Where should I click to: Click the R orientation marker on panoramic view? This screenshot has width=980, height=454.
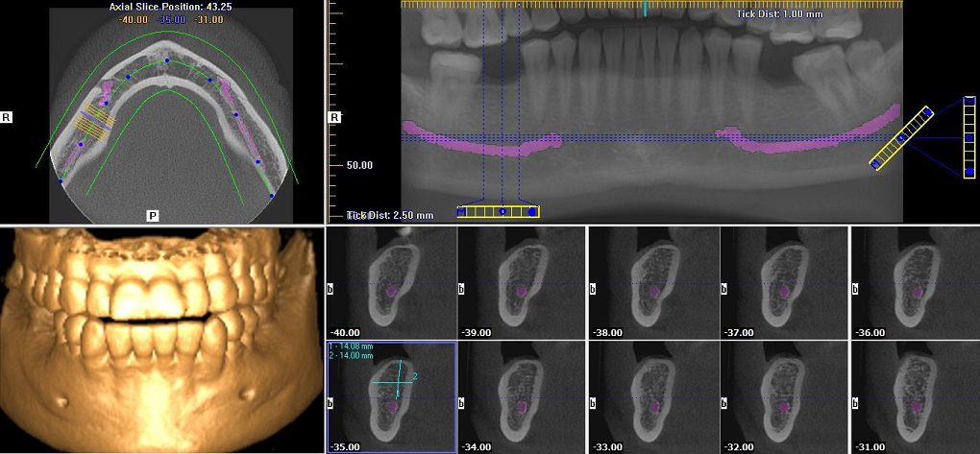point(335,117)
